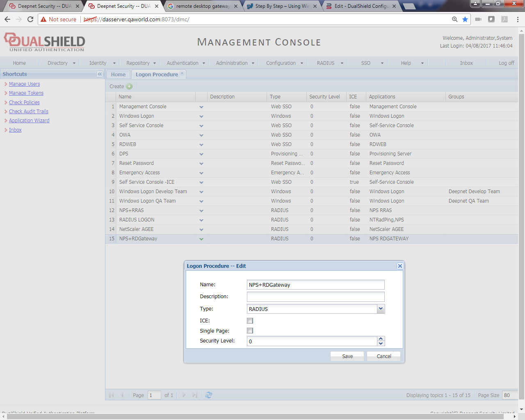
Task: Increase Security Level with the up spinner
Action: coord(381,339)
